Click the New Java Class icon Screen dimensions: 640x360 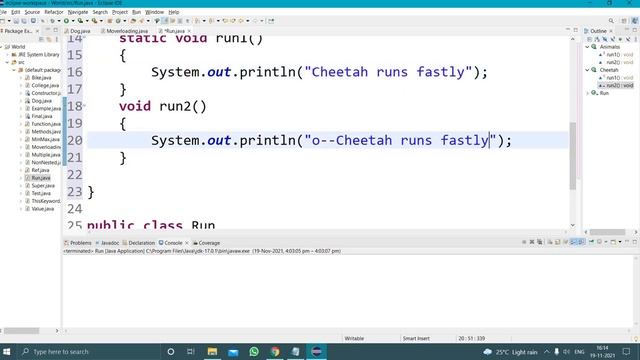(118, 21)
